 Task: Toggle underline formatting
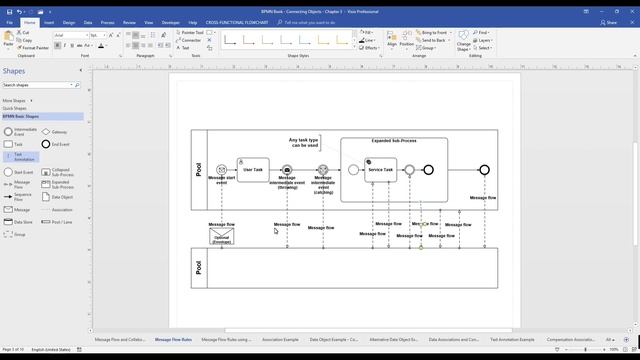(x=72, y=46)
